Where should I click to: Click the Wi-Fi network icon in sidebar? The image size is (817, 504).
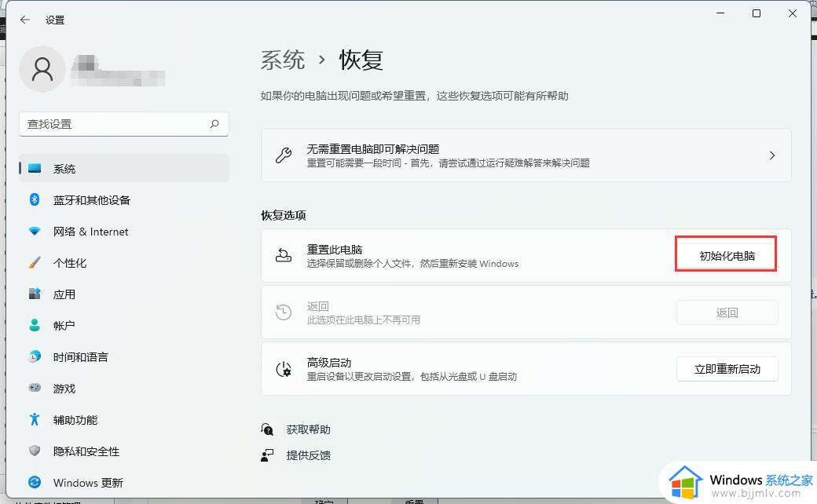click(x=35, y=232)
